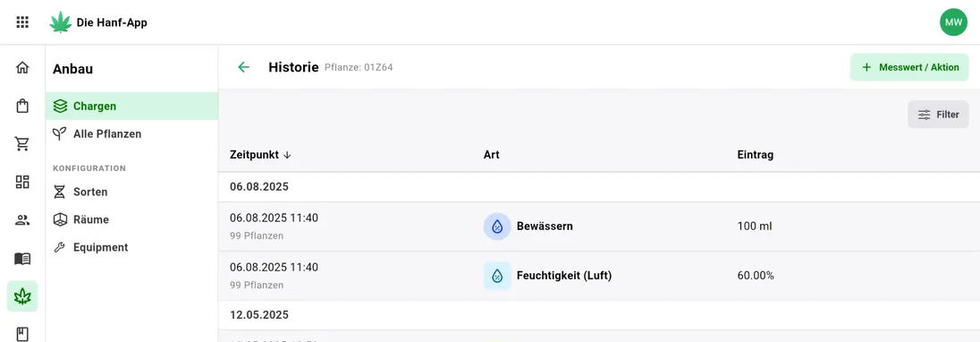Screen dimensions: 980x342
Task: Open the Feuchtigkeit (Luft) entry row
Action: (x=599, y=276)
